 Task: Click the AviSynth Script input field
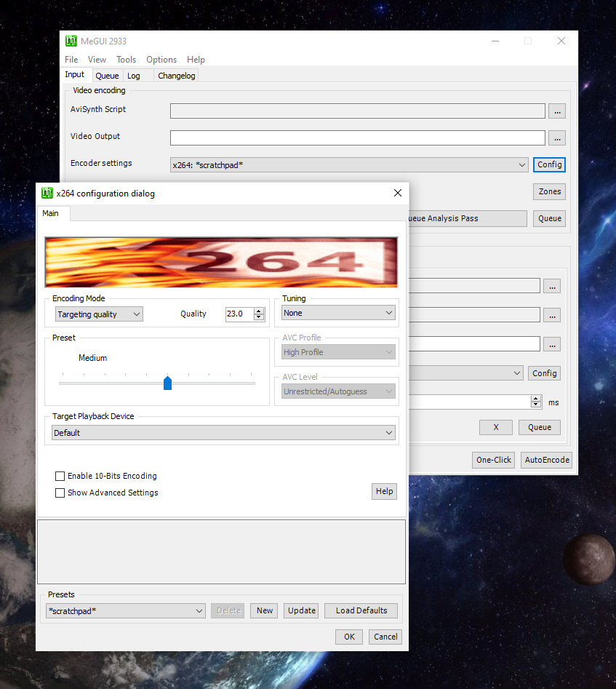(358, 111)
